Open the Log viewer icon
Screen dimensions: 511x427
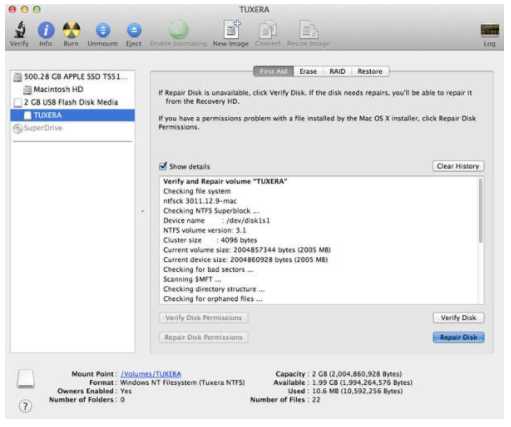point(489,34)
